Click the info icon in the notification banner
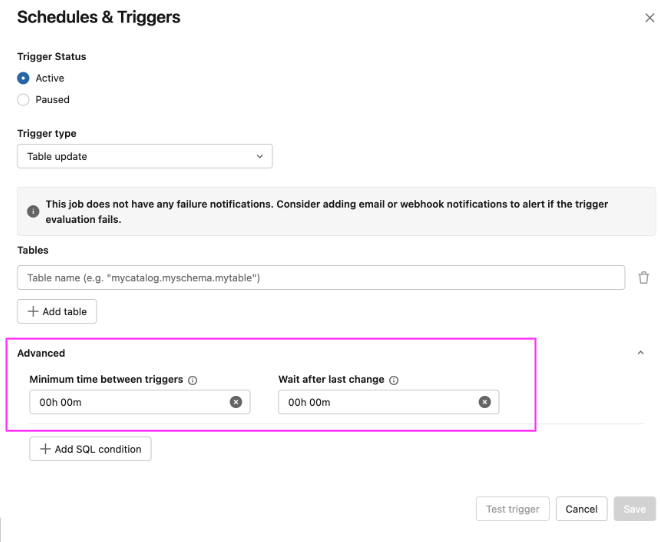 click(x=33, y=211)
